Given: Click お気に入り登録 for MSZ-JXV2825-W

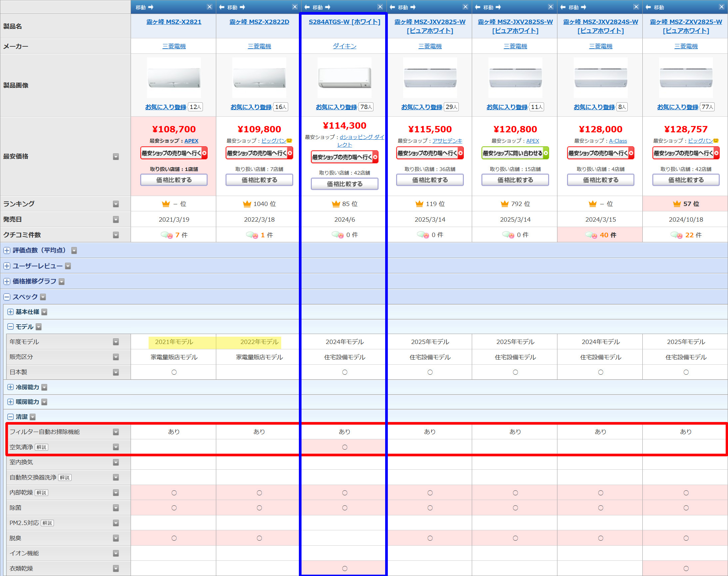Looking at the screenshot, I should point(421,107).
